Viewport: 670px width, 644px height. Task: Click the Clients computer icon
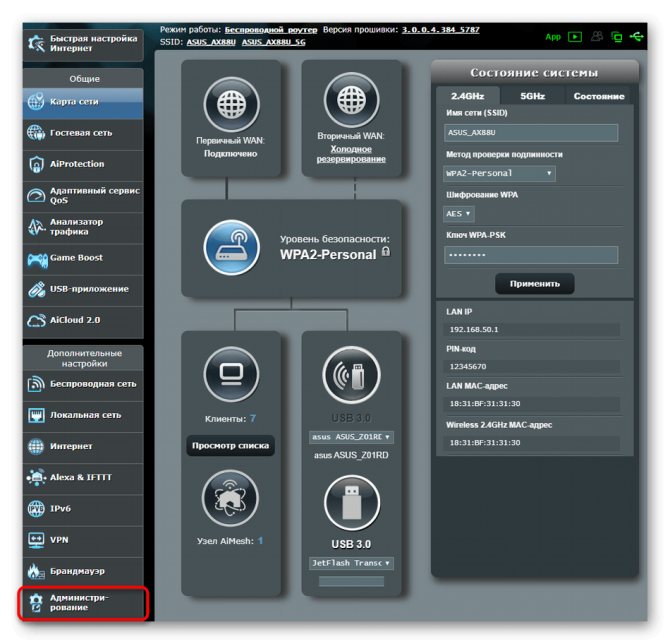pyautogui.click(x=231, y=374)
